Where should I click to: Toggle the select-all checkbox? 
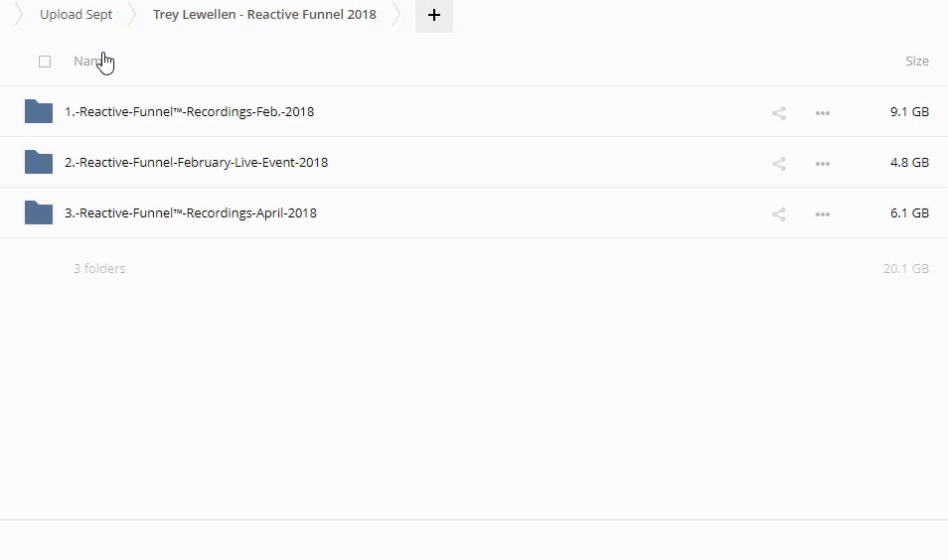pos(45,62)
